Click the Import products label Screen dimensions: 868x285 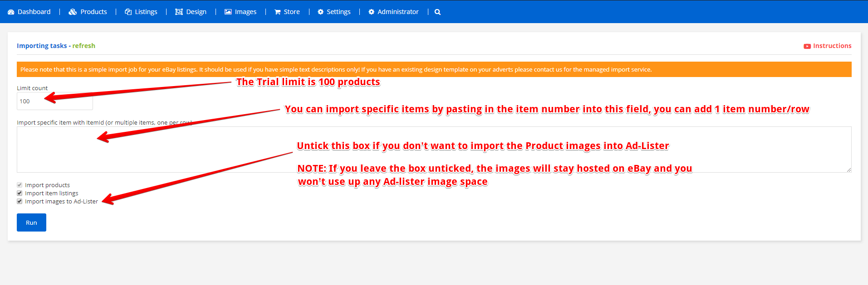pos(47,185)
